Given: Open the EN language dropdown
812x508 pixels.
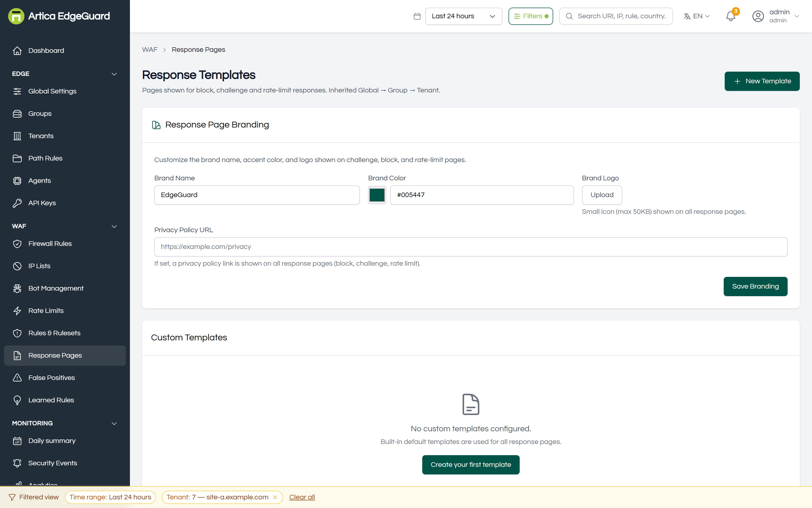Looking at the screenshot, I should pyautogui.click(x=697, y=16).
